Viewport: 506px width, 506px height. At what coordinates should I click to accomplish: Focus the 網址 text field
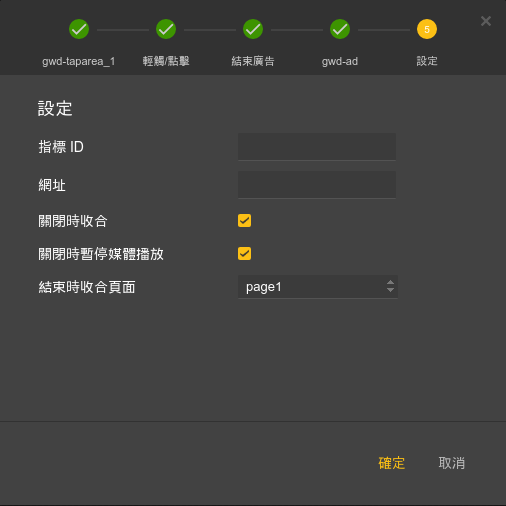click(x=317, y=185)
